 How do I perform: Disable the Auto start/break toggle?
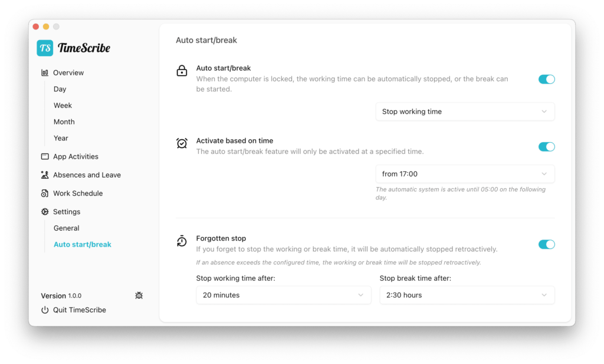point(546,79)
